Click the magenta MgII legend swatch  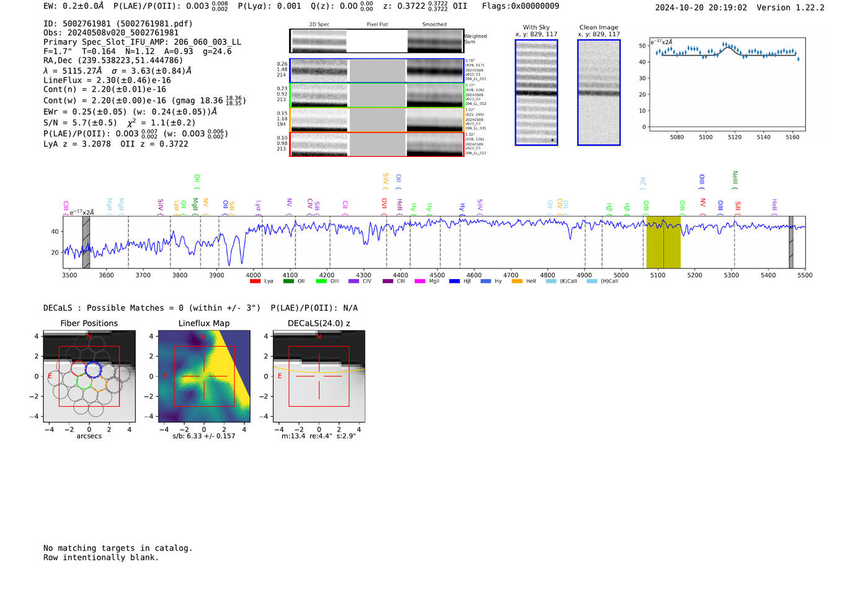tap(420, 282)
